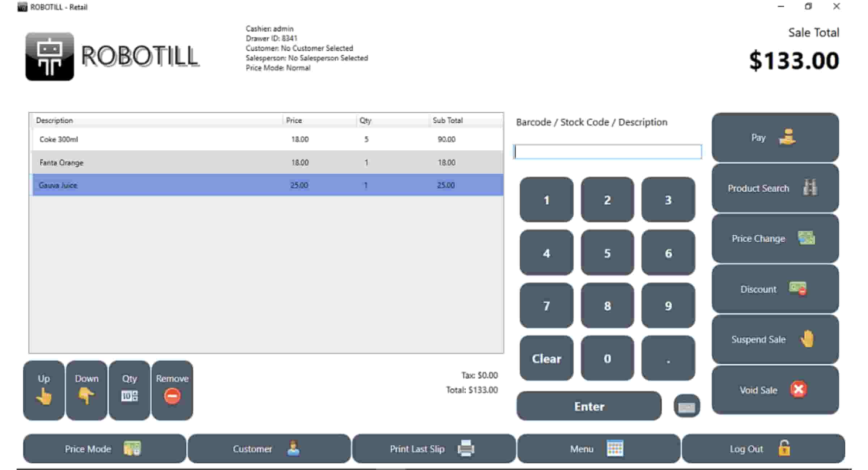Suspend the current sale
Screen dimensions: 868x470
[775, 339]
